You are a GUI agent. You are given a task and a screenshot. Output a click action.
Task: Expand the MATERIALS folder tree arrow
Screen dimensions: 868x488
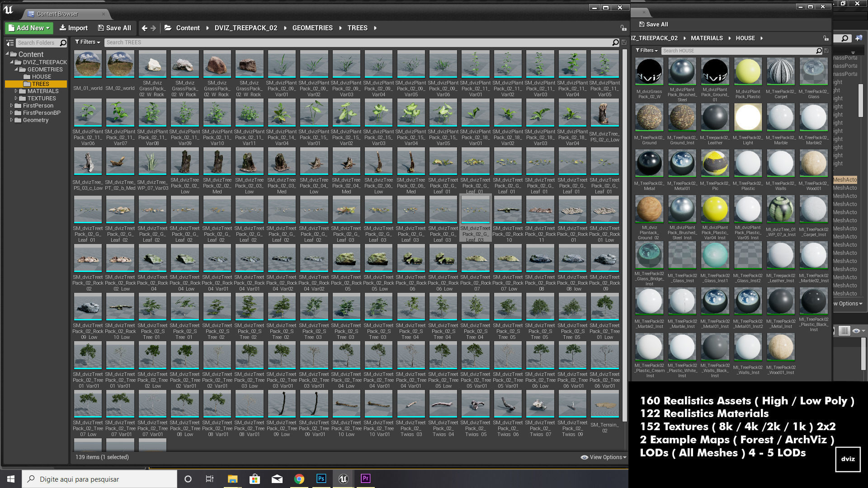[x=16, y=91]
